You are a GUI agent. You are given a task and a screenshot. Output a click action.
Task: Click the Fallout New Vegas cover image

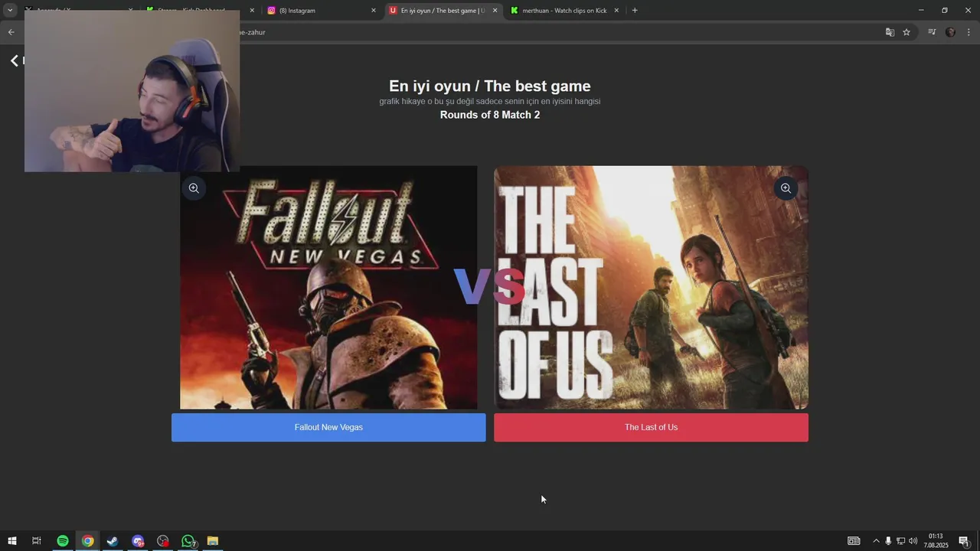tap(328, 288)
